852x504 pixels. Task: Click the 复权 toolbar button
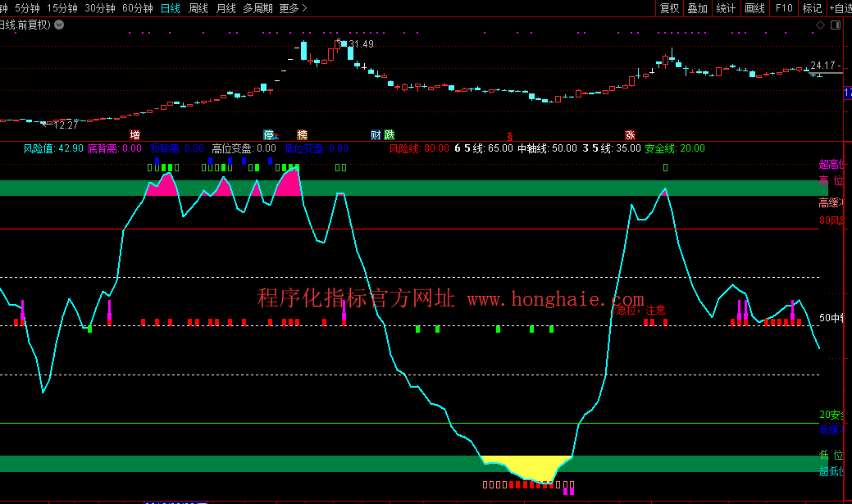point(670,8)
